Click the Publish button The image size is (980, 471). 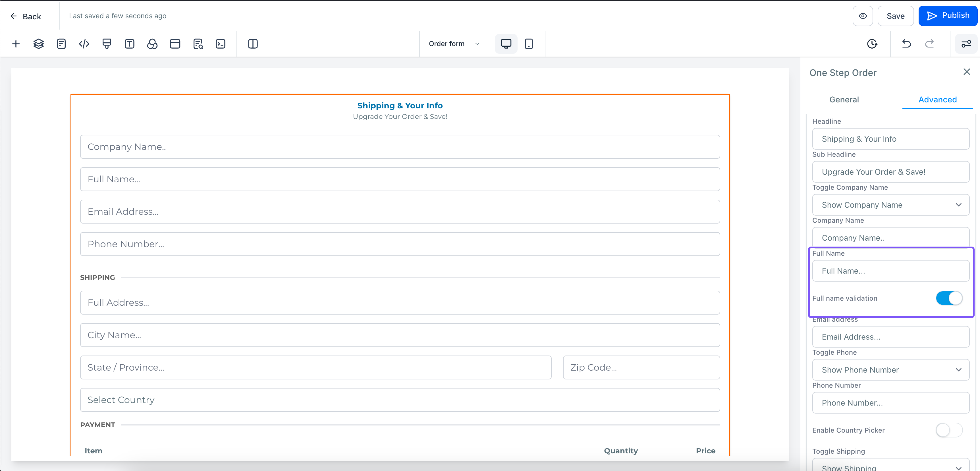tap(948, 16)
